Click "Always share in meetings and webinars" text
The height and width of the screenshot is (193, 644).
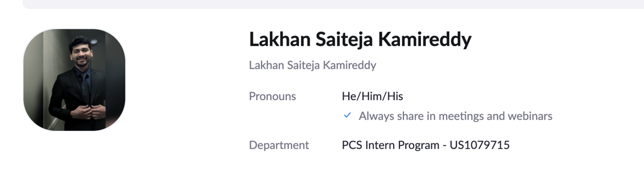(x=455, y=116)
